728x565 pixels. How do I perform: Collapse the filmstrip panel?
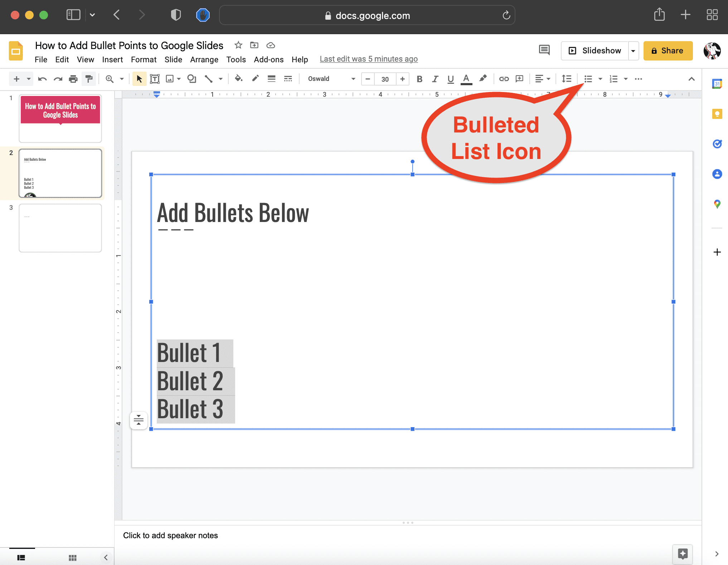tap(106, 557)
